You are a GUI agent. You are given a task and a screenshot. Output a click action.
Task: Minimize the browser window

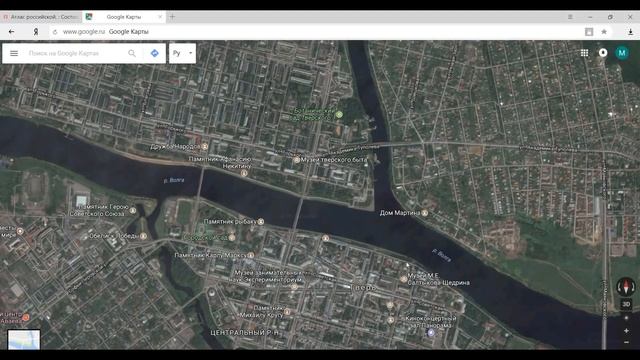coord(590,17)
